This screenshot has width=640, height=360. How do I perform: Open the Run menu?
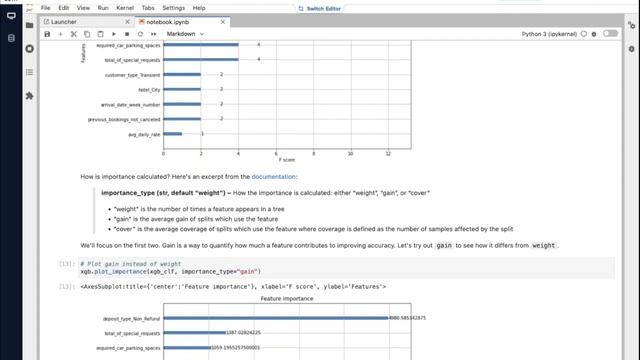coord(103,8)
